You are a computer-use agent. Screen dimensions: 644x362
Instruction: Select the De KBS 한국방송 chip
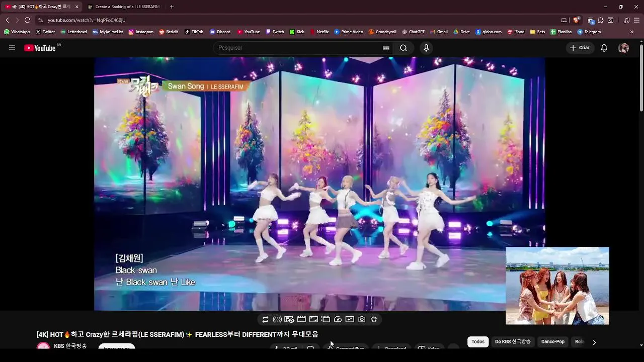point(513,342)
